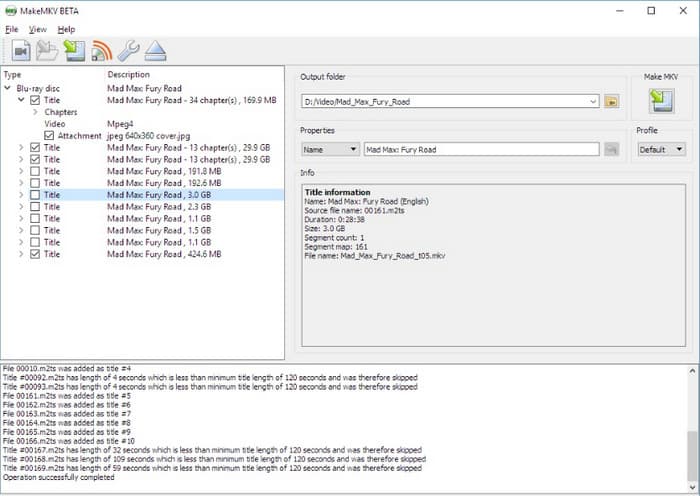Click 'File 00166.m2ts was added as title #10'
700x496 pixels.
[x=69, y=441]
